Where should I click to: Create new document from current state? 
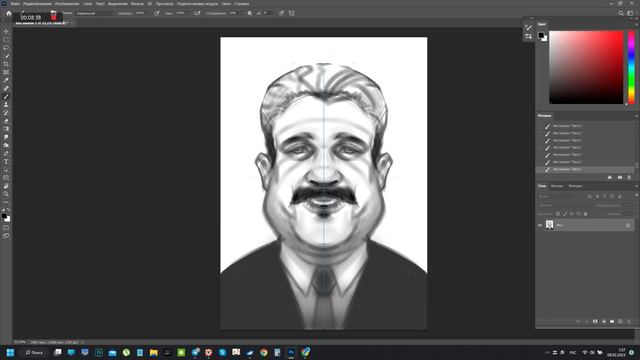pyautogui.click(x=610, y=178)
